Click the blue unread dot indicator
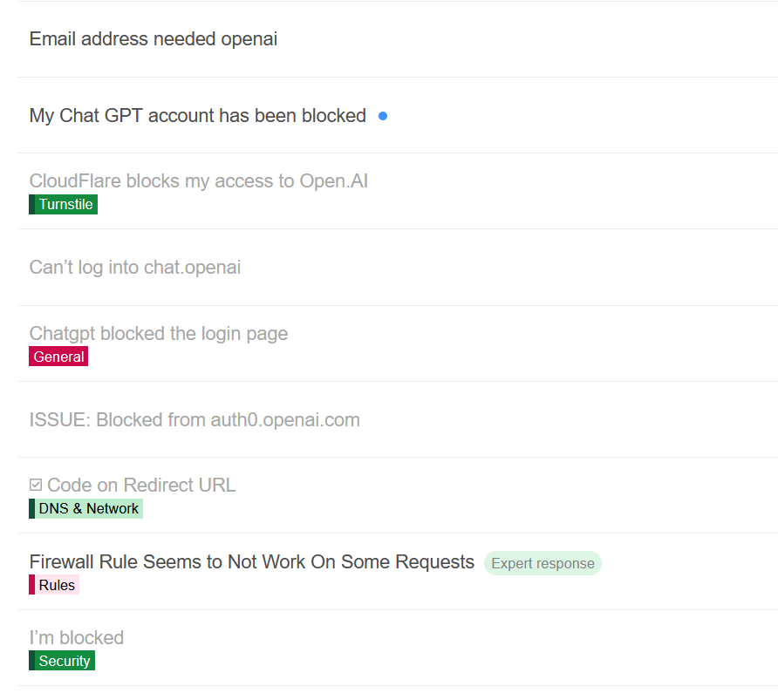The image size is (778, 700). coord(383,116)
